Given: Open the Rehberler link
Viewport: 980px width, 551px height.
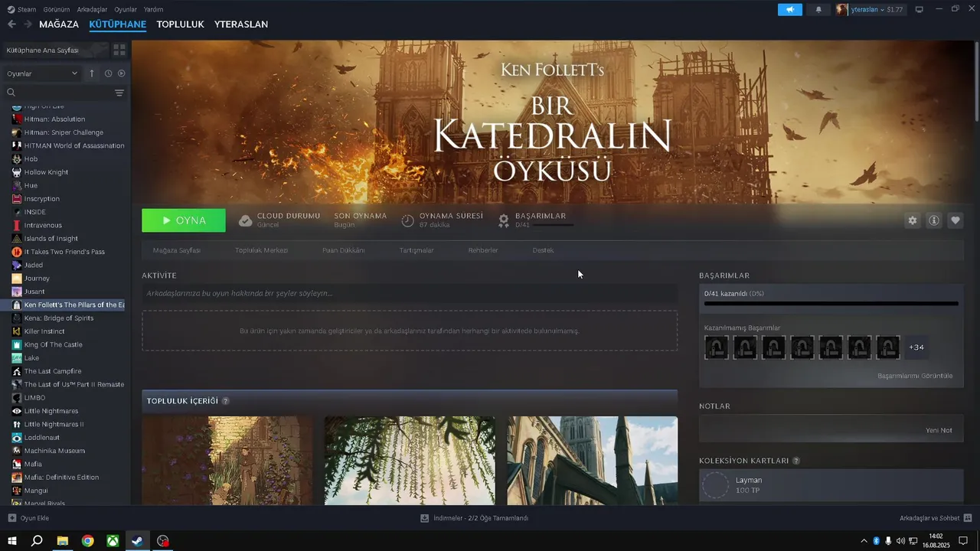Looking at the screenshot, I should click(x=483, y=250).
